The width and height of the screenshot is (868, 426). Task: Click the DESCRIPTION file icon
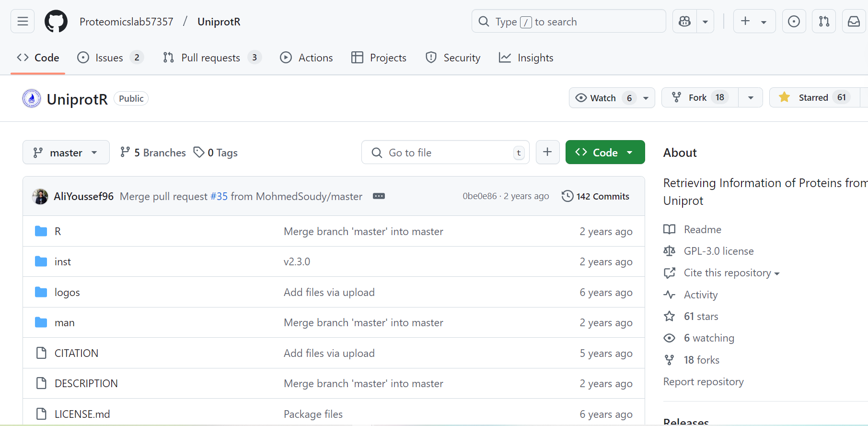[41, 383]
